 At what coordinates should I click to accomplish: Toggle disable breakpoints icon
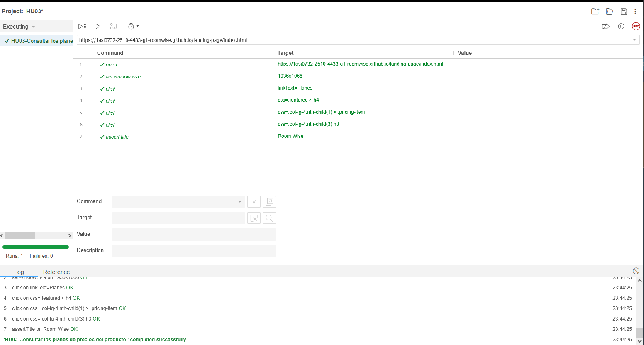(605, 26)
